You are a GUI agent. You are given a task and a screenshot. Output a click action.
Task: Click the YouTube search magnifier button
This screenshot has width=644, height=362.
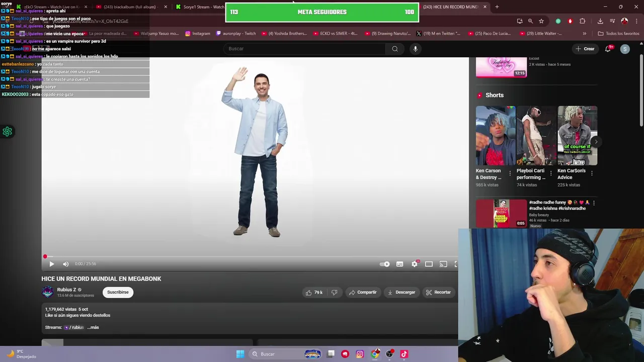click(x=395, y=49)
